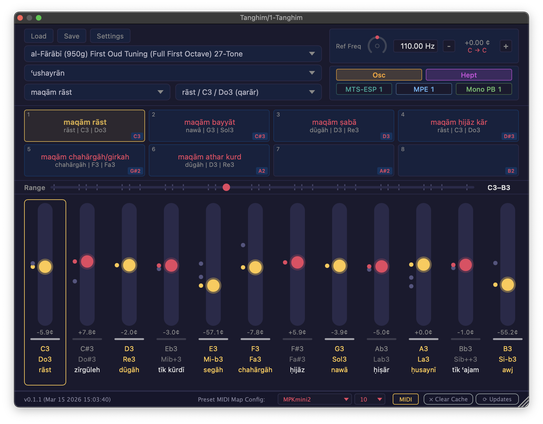Click the -5.9¢ cents value under C3

pyautogui.click(x=45, y=332)
